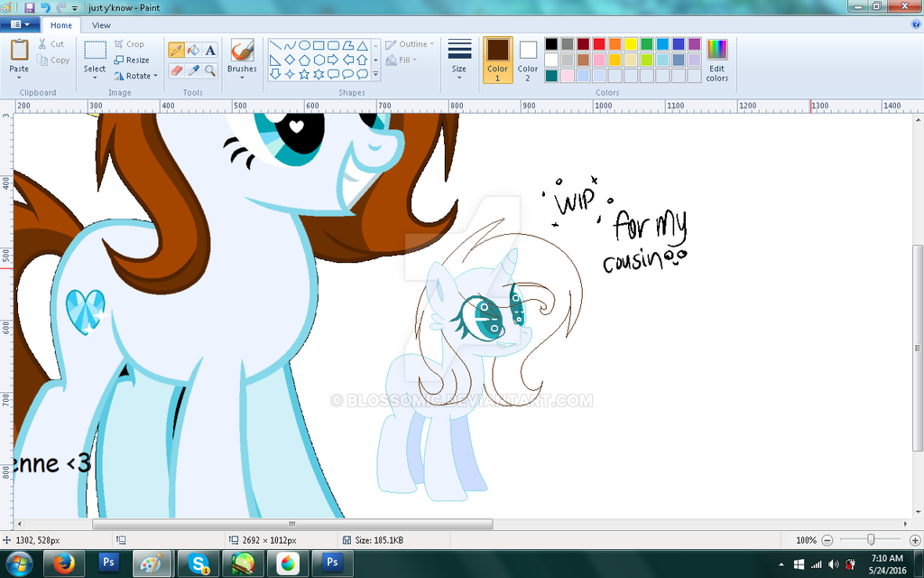Open the Brushes dropdown arrow
The width and height of the screenshot is (924, 578).
tap(242, 78)
